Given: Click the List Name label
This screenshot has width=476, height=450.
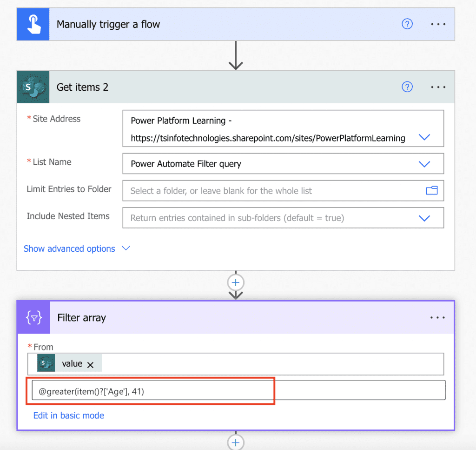Looking at the screenshot, I should [52, 162].
